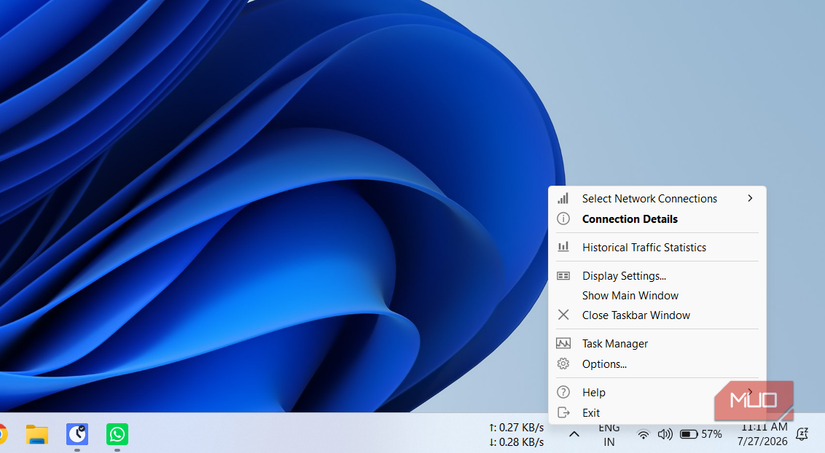Click the volume speaker icon in the tray
This screenshot has height=453, width=825.
(665, 434)
